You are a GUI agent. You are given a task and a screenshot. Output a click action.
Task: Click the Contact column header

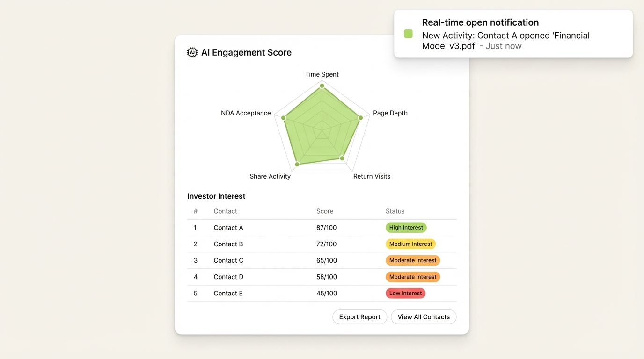(225, 211)
